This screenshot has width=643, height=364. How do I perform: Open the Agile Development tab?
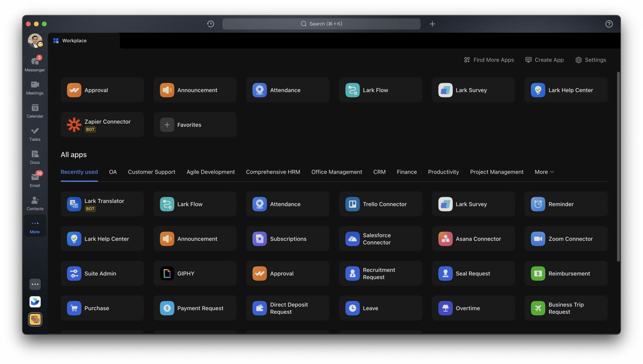pyautogui.click(x=211, y=172)
